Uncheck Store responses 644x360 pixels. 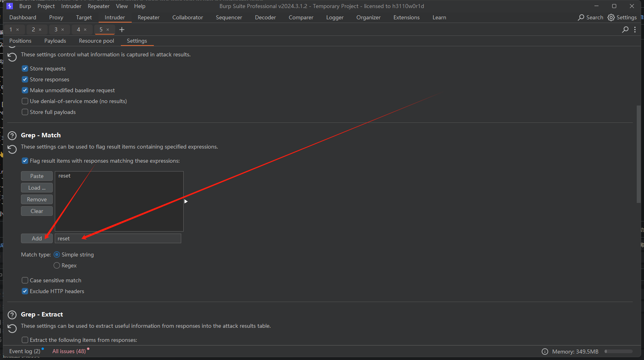pyautogui.click(x=25, y=79)
